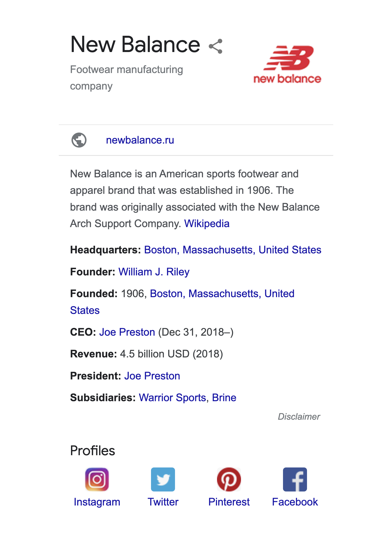The height and width of the screenshot is (534, 392).
Task: Click the New Balance logo image
Action: 287,64
